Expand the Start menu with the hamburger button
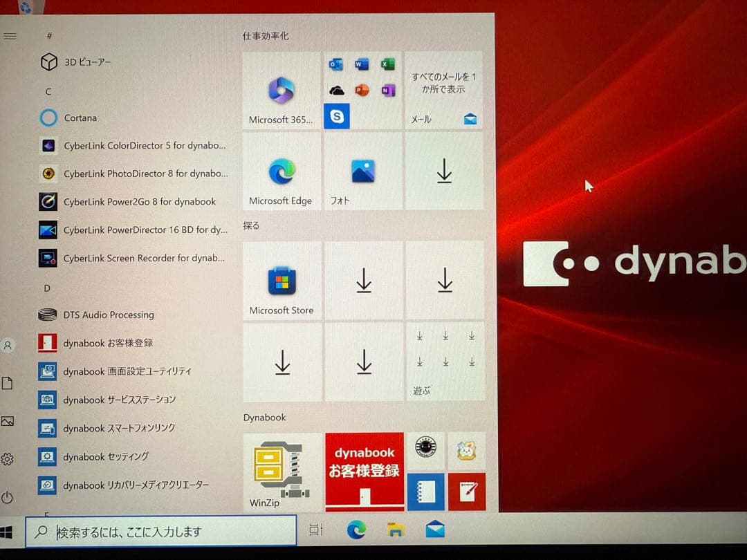This screenshot has height=560, width=747. (9, 36)
